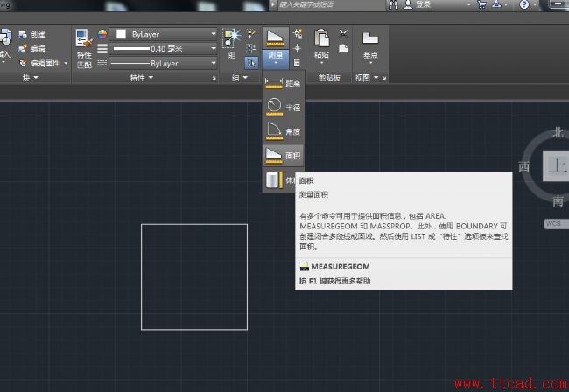Open the ByLayer object color dropdown
Image resolution: width=569 pixels, height=392 pixels.
tap(214, 34)
